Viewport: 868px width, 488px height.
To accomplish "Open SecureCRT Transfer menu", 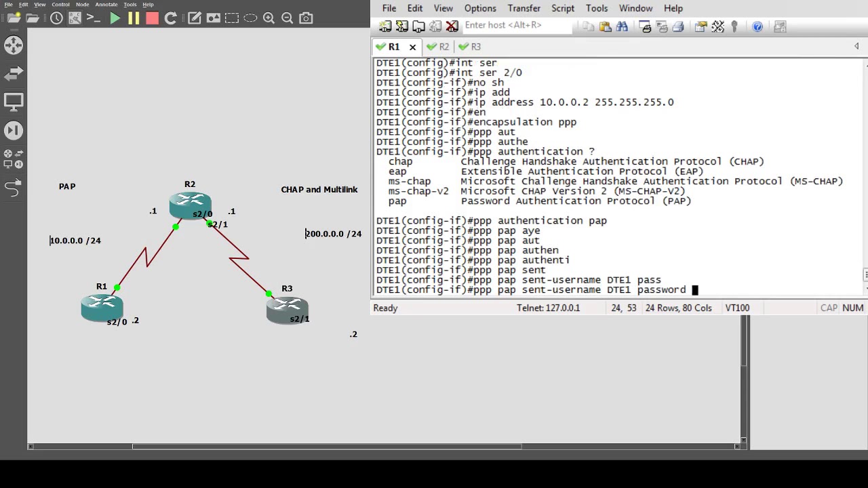I will (x=524, y=8).
